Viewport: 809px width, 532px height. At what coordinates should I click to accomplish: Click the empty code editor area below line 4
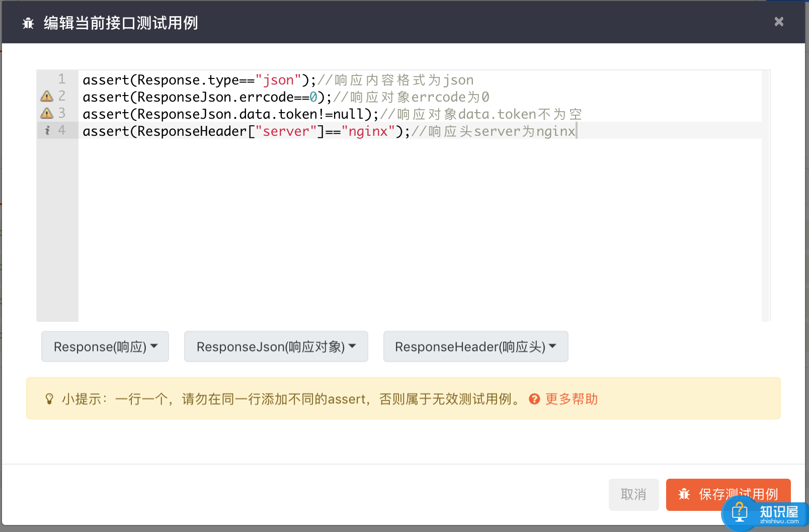click(x=420, y=230)
